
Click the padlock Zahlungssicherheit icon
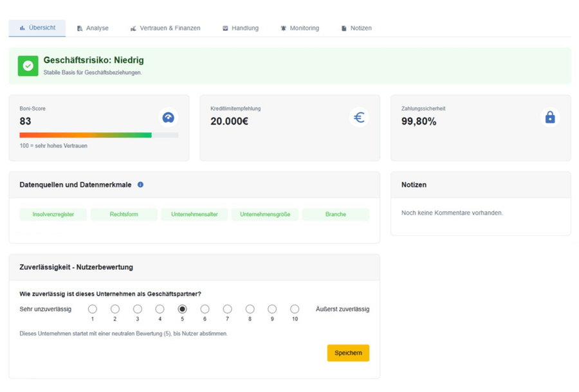click(549, 118)
